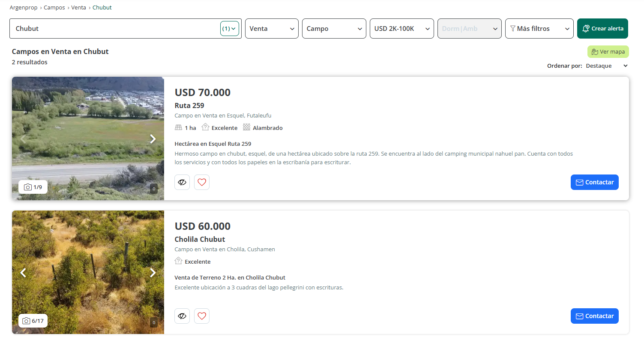This screenshot has width=644, height=352.
Task: Hide the Ruta 259 listing
Action: 182,182
